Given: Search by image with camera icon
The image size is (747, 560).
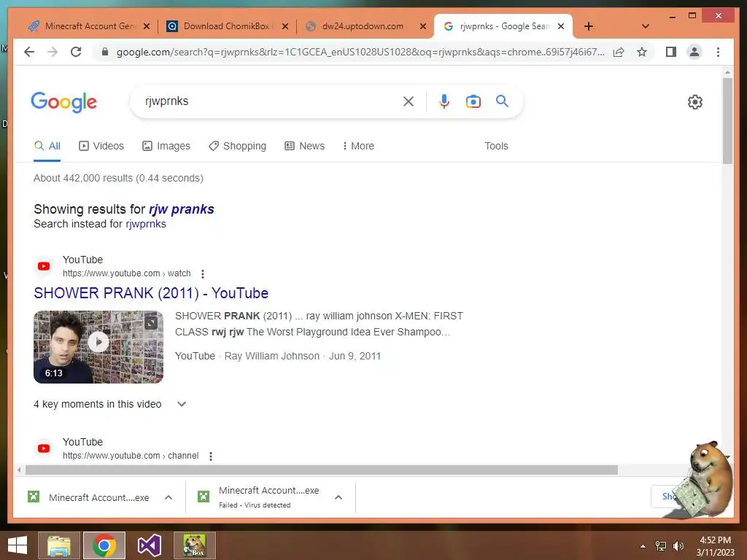Looking at the screenshot, I should (473, 101).
